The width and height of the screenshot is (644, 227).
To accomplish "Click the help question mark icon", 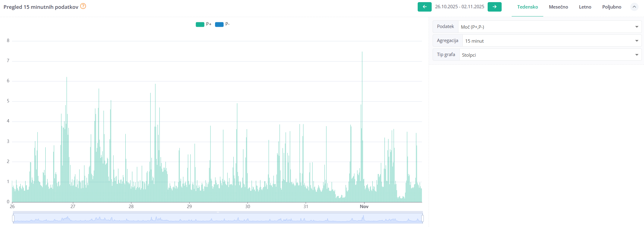I will tap(83, 6).
